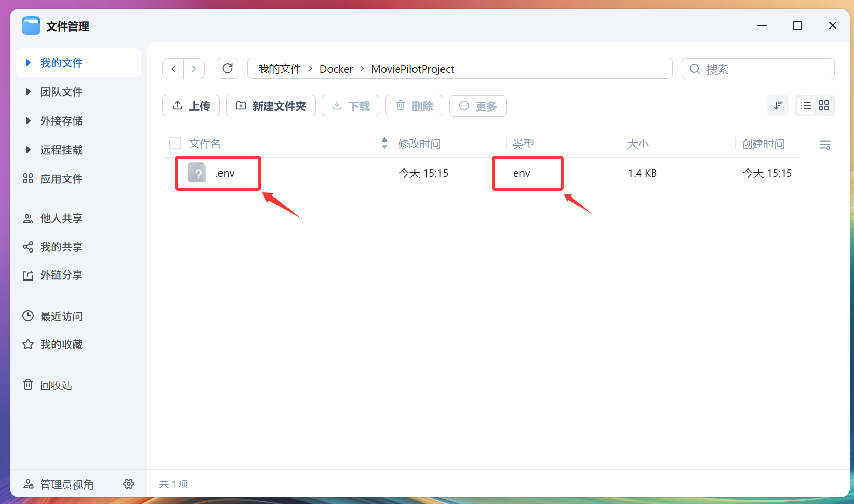Switch to grid view layout
Screen dimensions: 854x504
coord(824,105)
